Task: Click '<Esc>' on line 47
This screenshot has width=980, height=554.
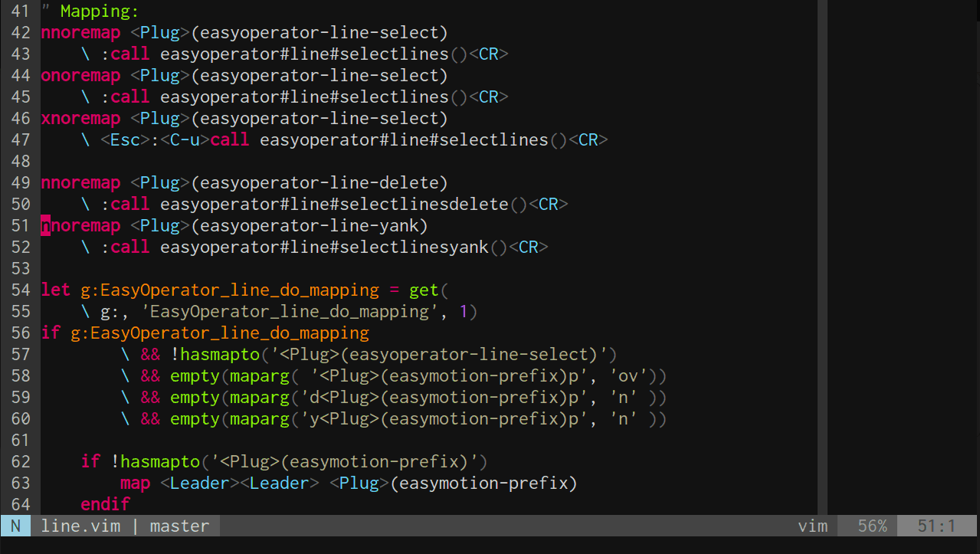Action: coord(126,140)
